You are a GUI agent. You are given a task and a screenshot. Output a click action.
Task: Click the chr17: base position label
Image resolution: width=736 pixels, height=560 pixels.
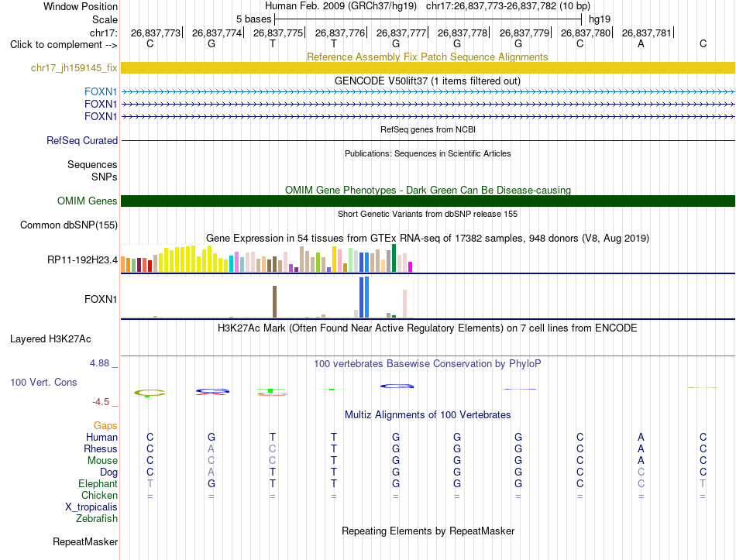(104, 33)
